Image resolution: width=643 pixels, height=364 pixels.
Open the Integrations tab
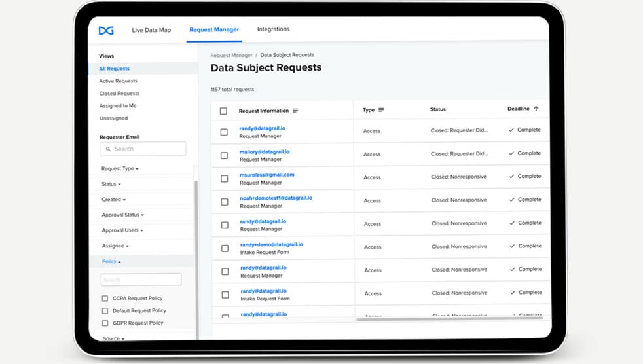coord(273,29)
